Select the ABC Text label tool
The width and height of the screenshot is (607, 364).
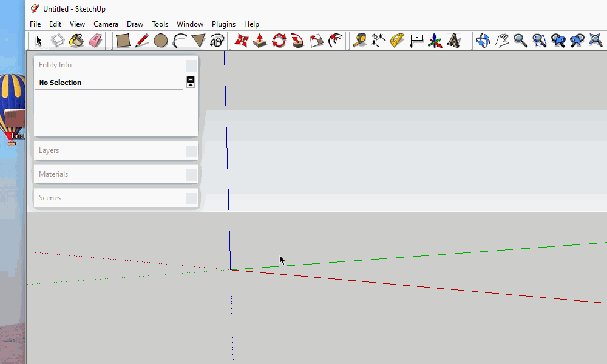tap(416, 41)
